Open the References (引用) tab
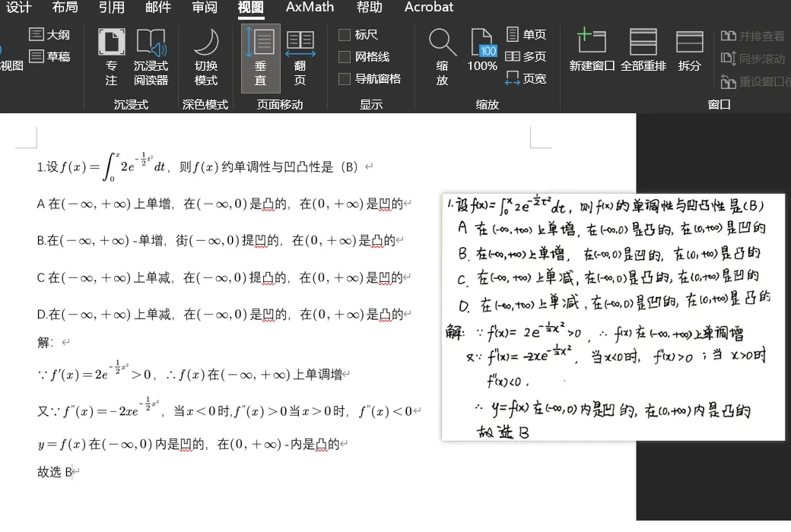 pyautogui.click(x=112, y=7)
